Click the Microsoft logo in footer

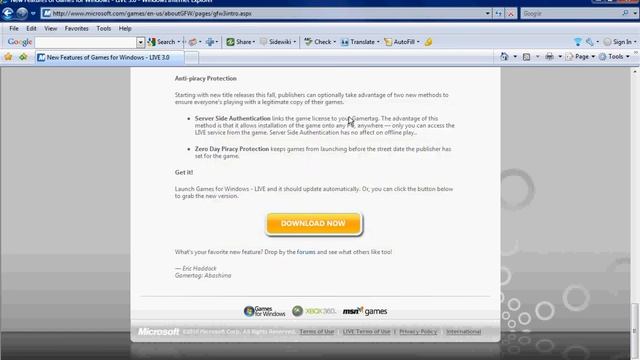(x=158, y=332)
